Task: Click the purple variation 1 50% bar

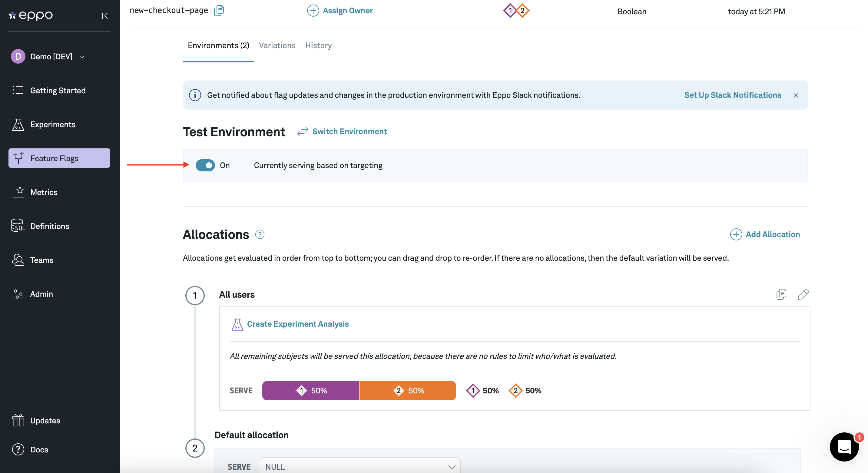Action: (x=310, y=390)
